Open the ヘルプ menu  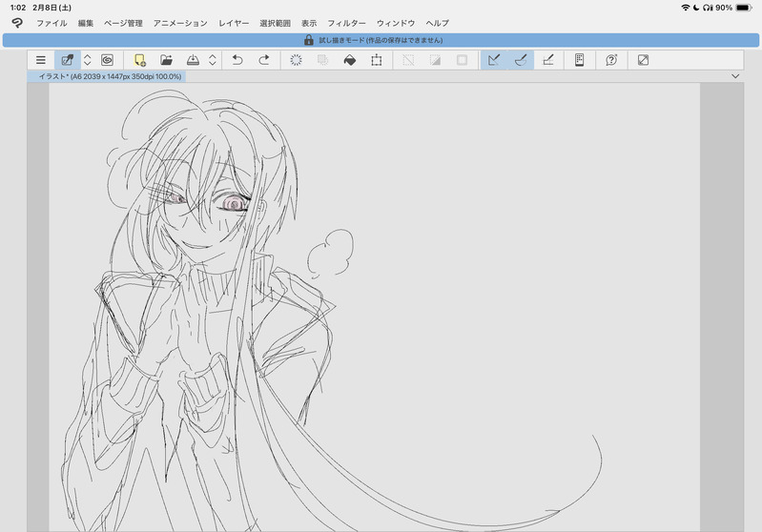438,23
